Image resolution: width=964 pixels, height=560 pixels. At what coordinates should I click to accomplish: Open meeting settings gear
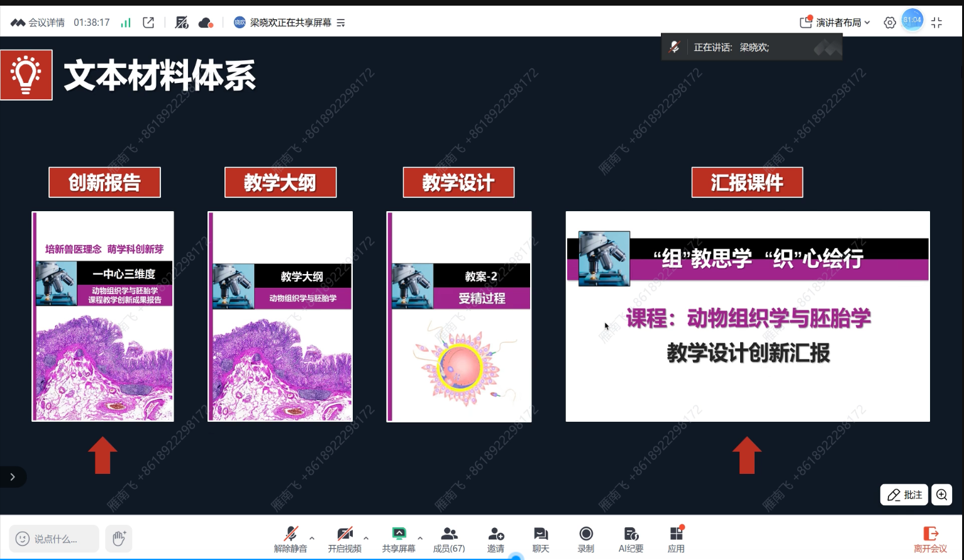coord(889,22)
